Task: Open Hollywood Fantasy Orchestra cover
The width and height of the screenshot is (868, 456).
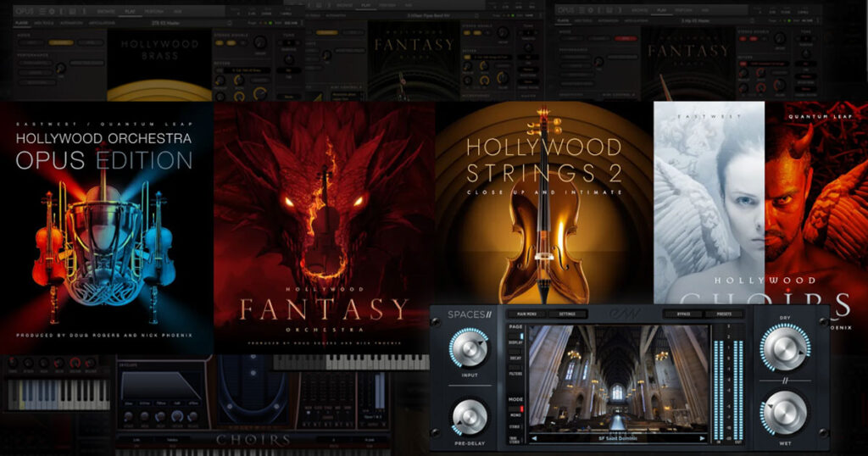Action: [325, 227]
